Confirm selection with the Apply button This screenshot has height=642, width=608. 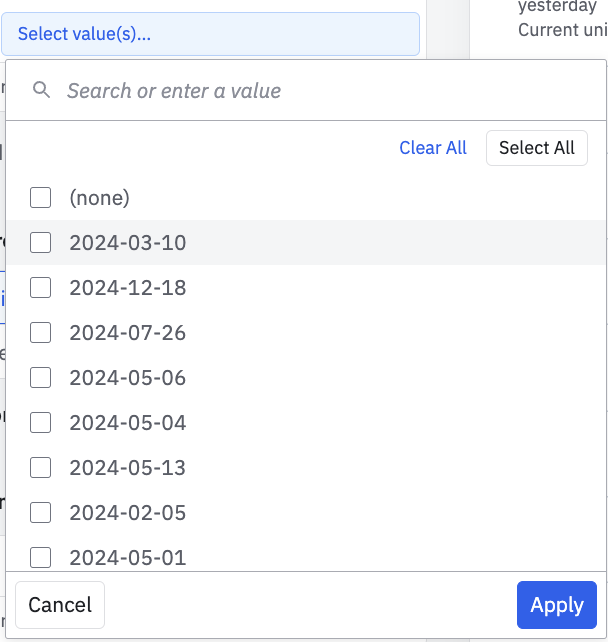pyautogui.click(x=556, y=605)
